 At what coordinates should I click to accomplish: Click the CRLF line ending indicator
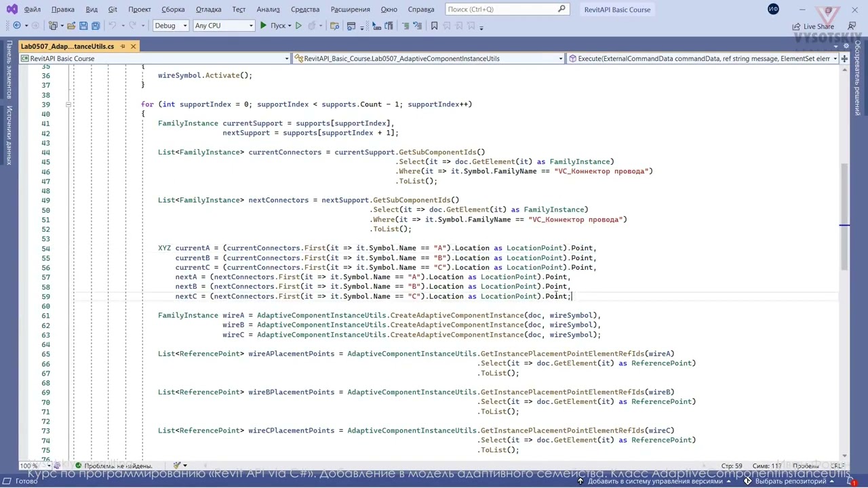pos(837,466)
